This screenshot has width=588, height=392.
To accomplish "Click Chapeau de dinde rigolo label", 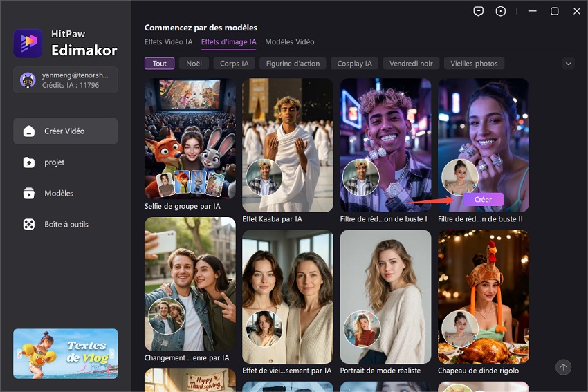I will tap(478, 371).
